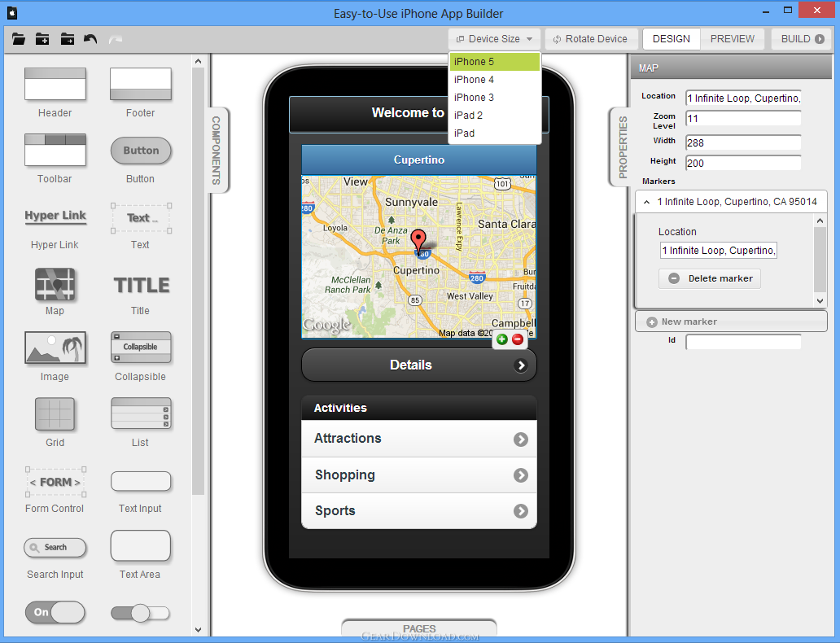Select the Text component
The width and height of the screenshot is (840, 643).
tap(140, 226)
